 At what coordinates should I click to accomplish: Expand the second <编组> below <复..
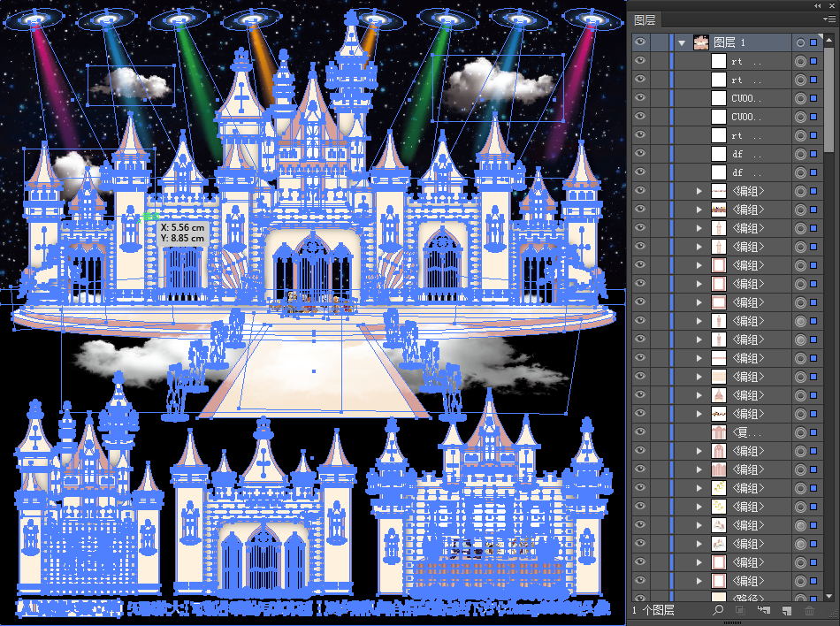699,469
